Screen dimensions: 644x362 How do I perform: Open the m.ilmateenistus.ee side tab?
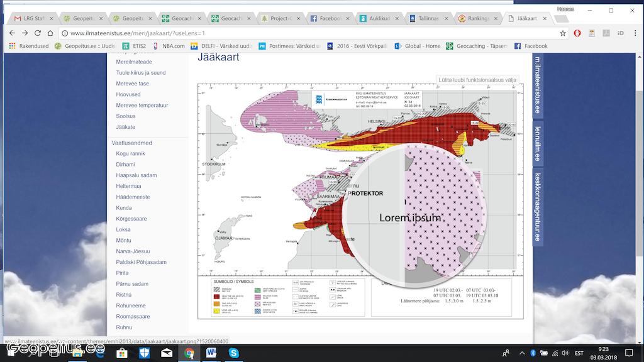538,85
